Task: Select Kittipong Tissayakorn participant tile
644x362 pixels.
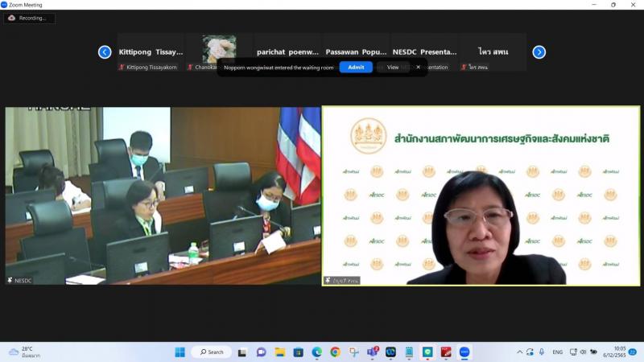Action: 151,52
